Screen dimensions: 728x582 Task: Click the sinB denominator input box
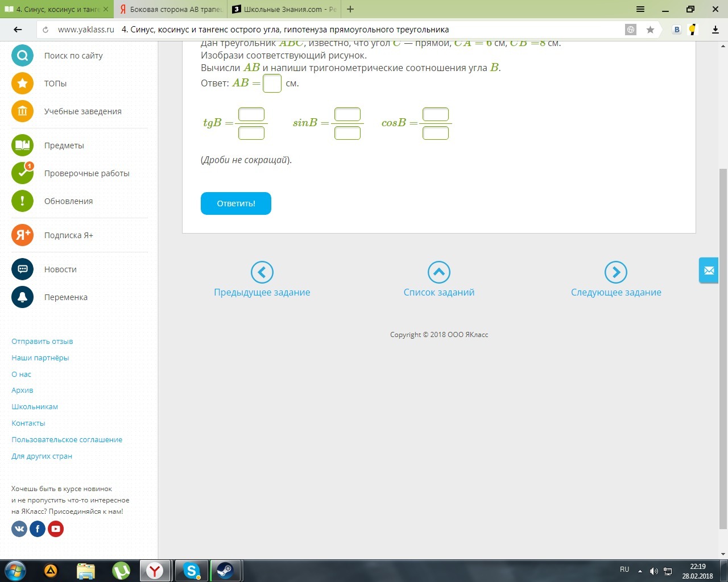pyautogui.click(x=348, y=133)
